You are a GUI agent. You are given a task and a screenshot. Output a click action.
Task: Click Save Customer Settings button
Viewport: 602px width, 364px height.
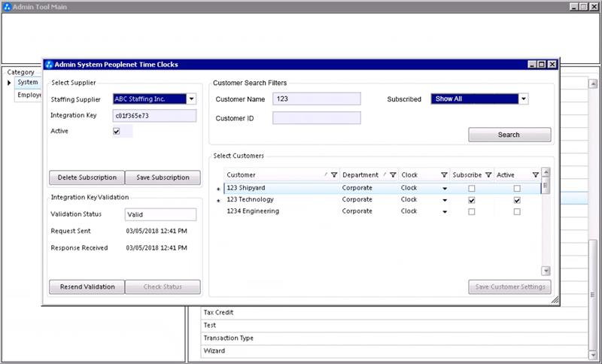tap(509, 287)
